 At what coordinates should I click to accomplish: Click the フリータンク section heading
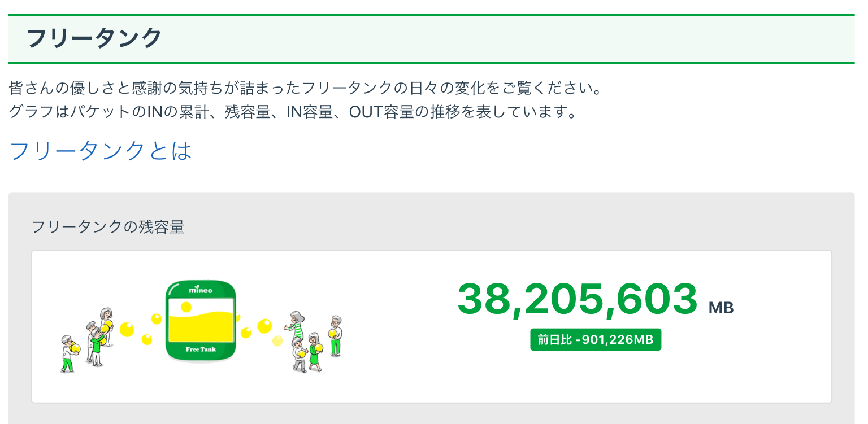pos(94,38)
